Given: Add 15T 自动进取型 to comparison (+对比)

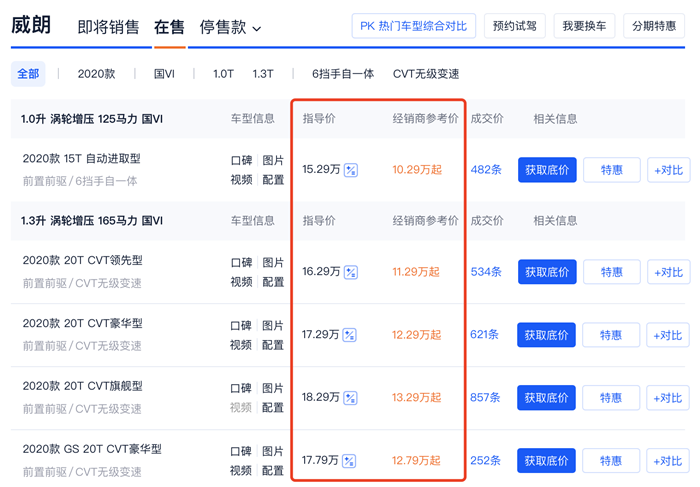Looking at the screenshot, I should click(669, 170).
